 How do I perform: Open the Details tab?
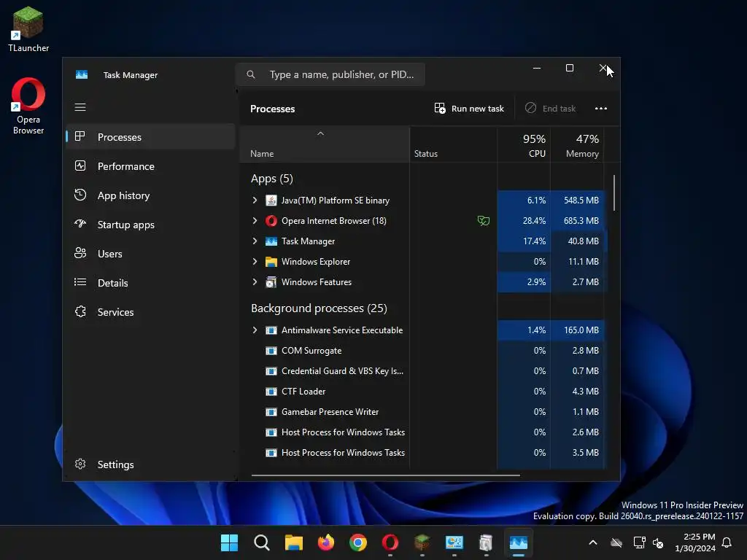point(150,283)
